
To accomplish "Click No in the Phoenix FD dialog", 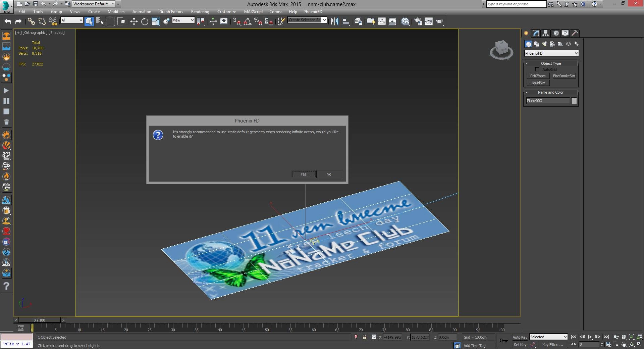I will coord(329,174).
